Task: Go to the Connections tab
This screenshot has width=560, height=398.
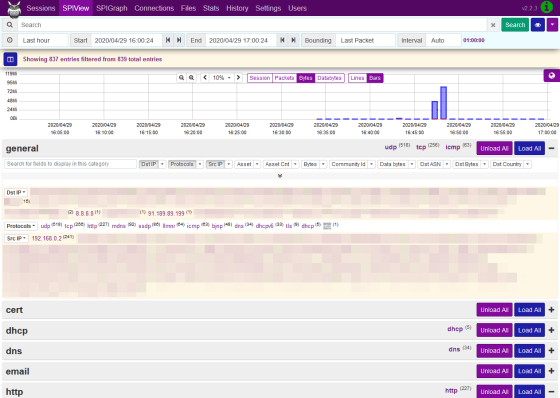Action: (x=154, y=8)
